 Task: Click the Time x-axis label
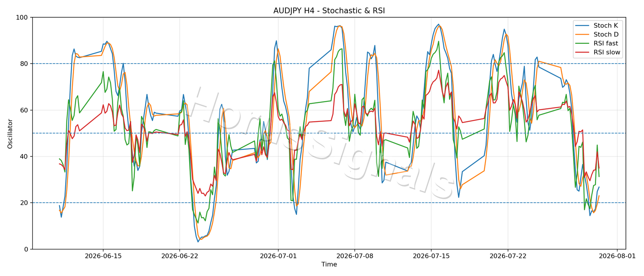pyautogui.click(x=329, y=264)
